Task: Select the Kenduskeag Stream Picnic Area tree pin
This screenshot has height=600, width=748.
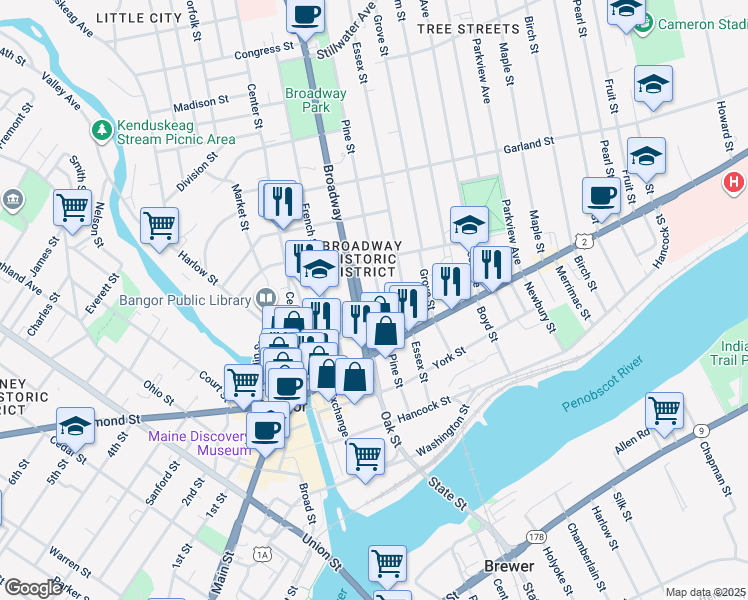Action: click(102, 131)
